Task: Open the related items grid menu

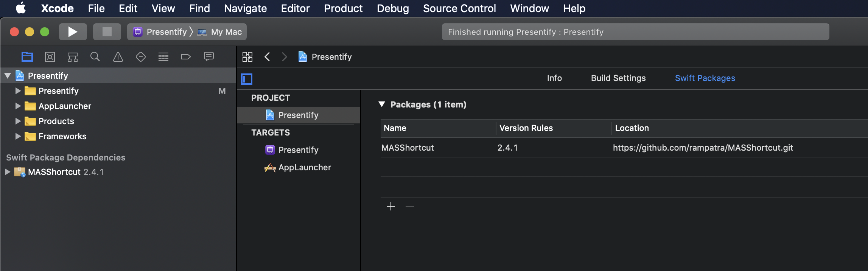Action: [x=247, y=57]
